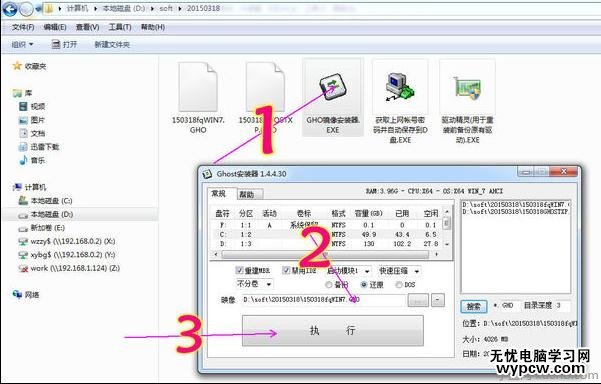Image resolution: width=601 pixels, height=384 pixels.
Task: Open 本地磁盘 (C:) in sidebar
Action: click(45, 200)
